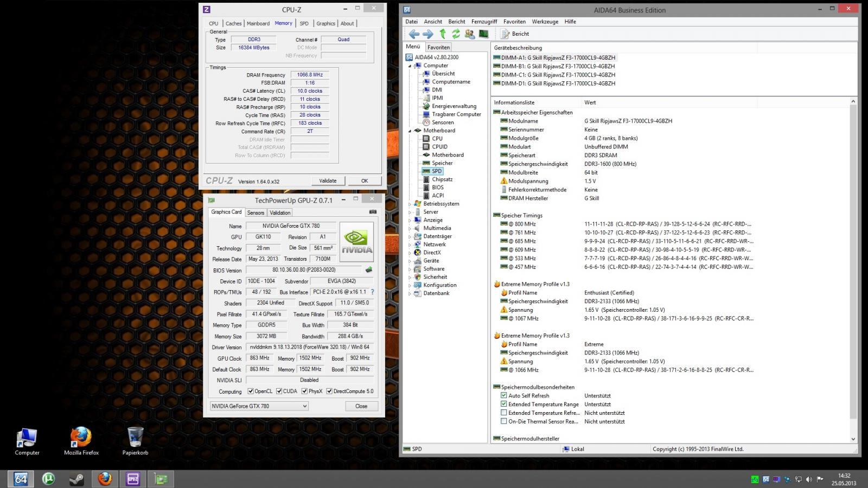The image size is (868, 488).
Task: Toggle the On-Die Thermal Sensor checkbox
Action: pyautogui.click(x=503, y=421)
